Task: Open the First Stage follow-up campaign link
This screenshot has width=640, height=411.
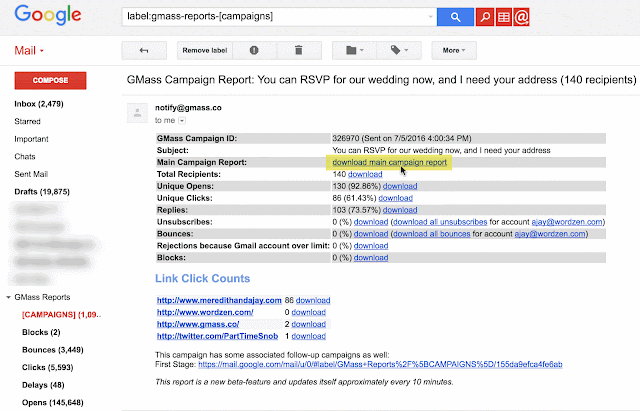Action: (380, 364)
